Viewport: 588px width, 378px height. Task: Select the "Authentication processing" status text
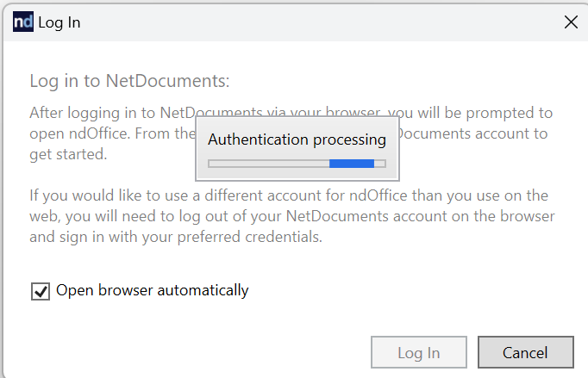click(297, 139)
